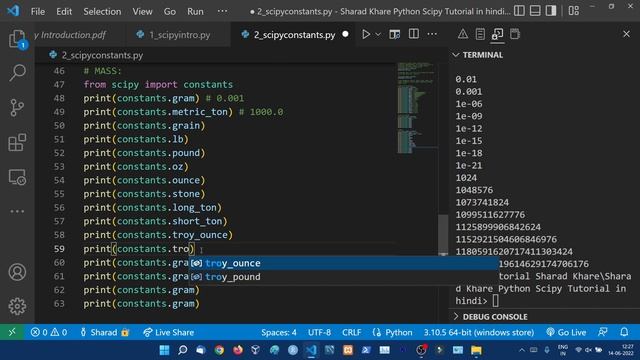The height and width of the screenshot is (360, 640).
Task: Open the Search view in activity bar
Action: tap(17, 73)
